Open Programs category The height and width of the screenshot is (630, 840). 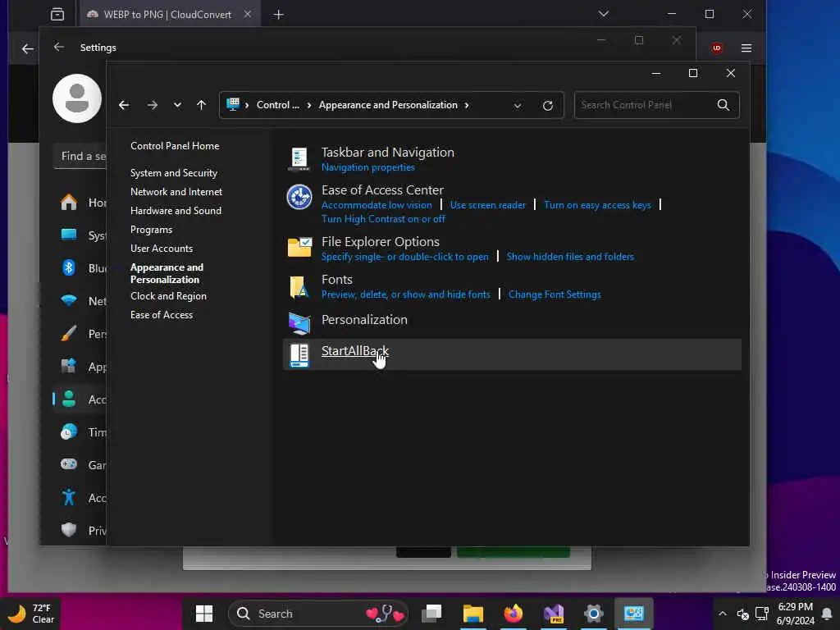tap(151, 230)
